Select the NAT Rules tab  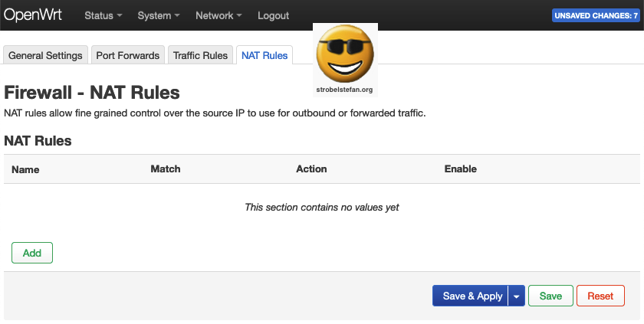click(x=264, y=55)
